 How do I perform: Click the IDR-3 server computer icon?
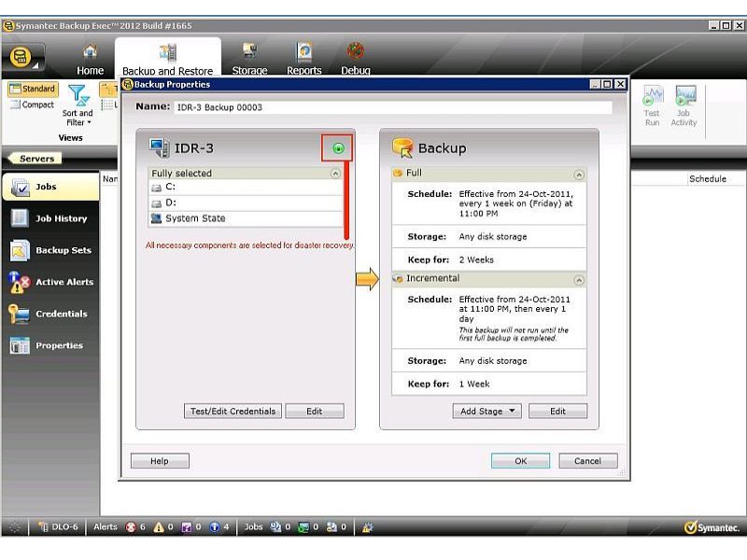159,148
